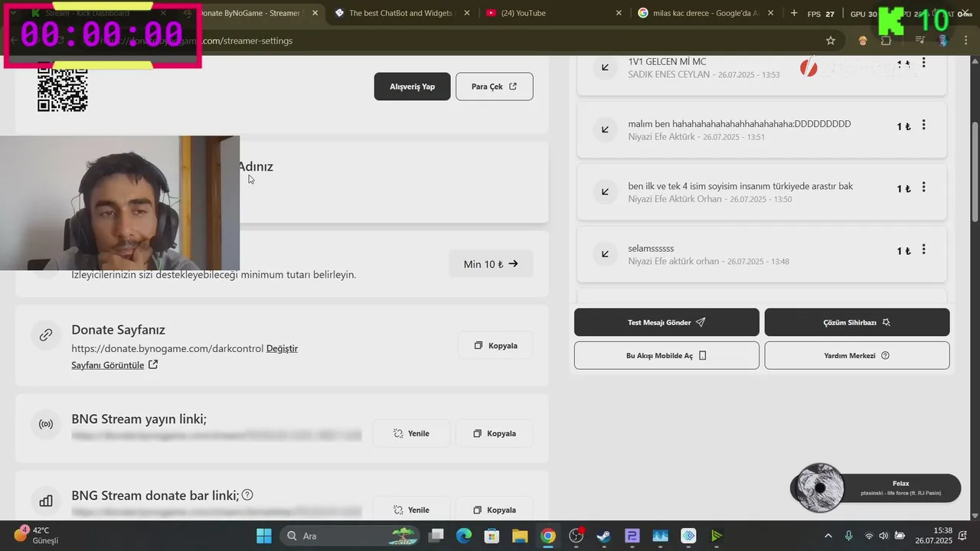Open three-dot menu for 'selamssssss' donation
This screenshot has width=980, height=551.
tap(923, 249)
